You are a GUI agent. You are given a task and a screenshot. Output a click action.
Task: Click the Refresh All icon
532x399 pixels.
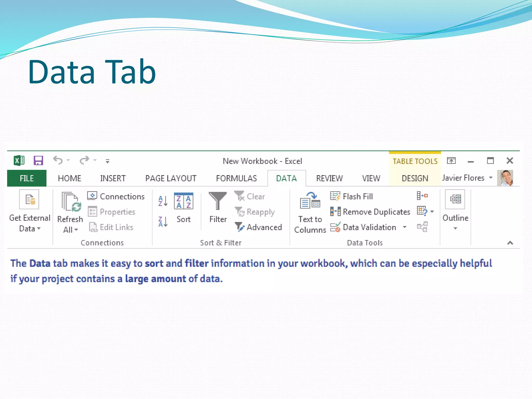[71, 202]
